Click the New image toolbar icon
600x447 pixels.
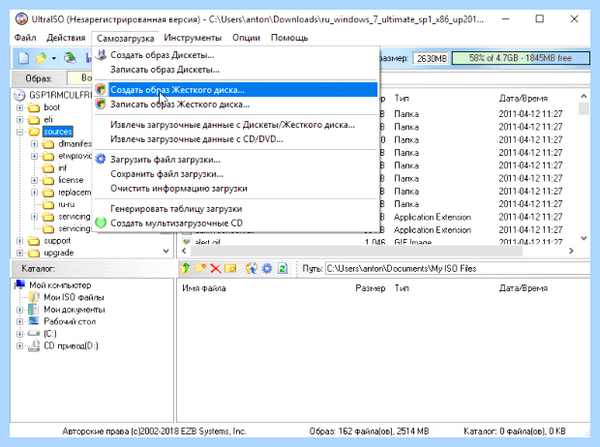pos(24,58)
